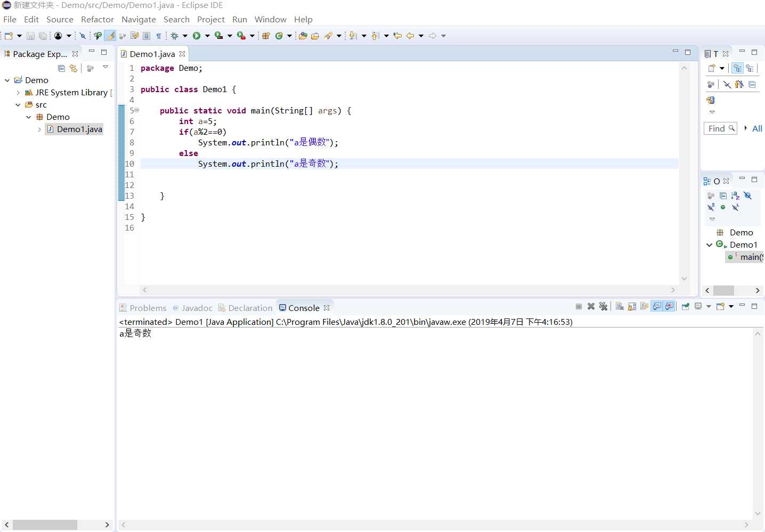Click the All link in Task List
The image size is (765, 532).
[x=757, y=128]
